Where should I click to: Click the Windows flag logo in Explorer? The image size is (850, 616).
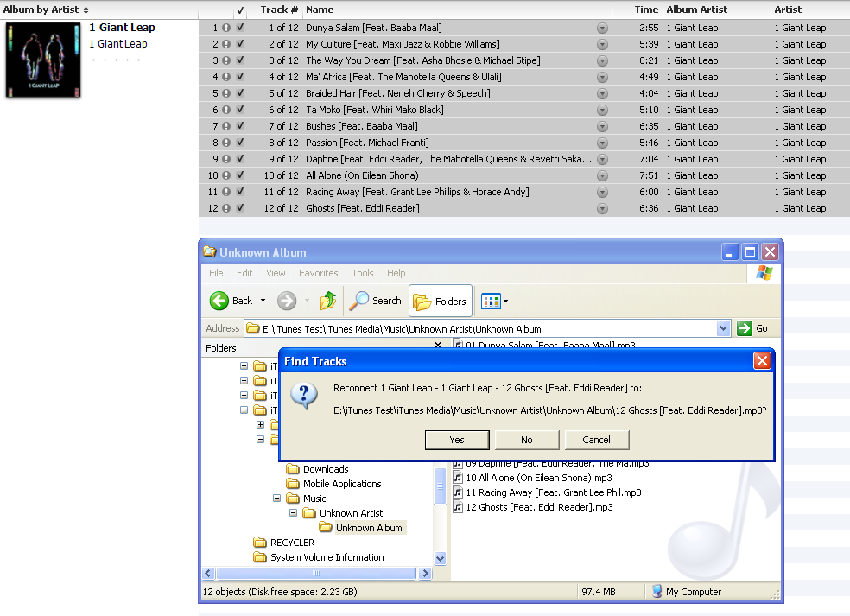tap(764, 273)
